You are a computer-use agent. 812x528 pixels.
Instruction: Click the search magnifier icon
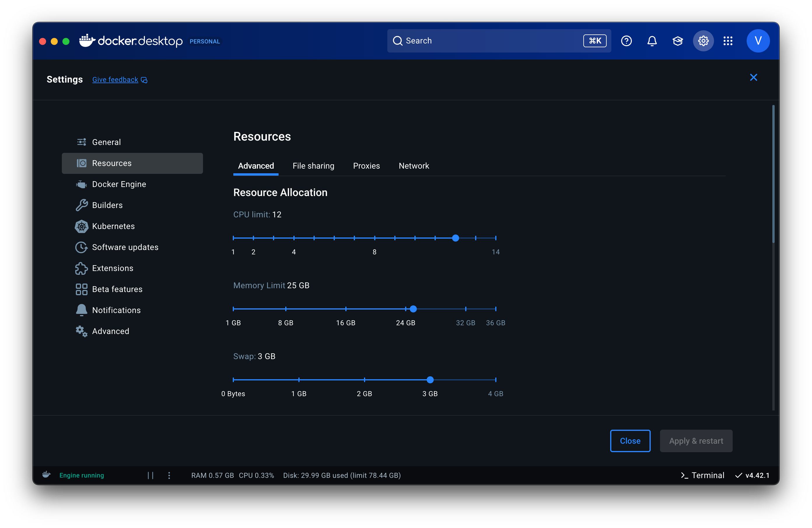click(x=398, y=41)
